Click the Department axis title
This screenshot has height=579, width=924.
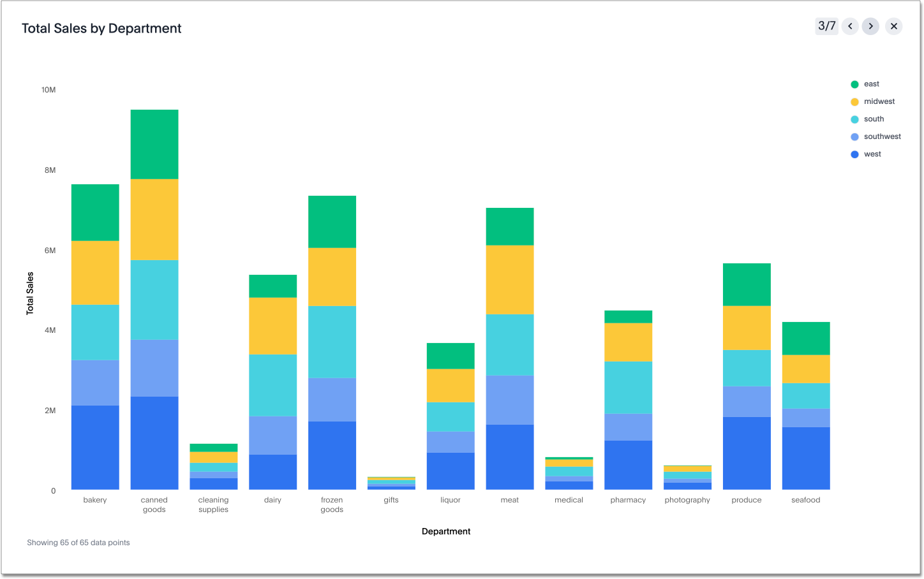coord(446,531)
